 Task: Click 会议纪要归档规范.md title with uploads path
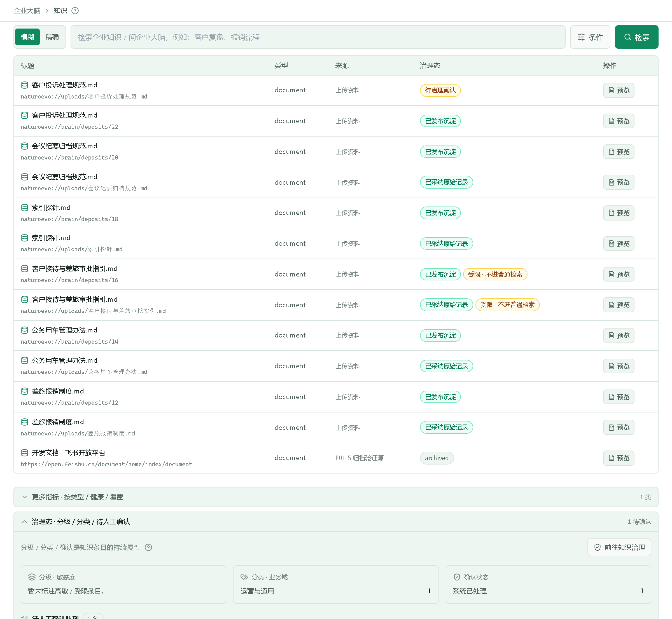point(64,177)
